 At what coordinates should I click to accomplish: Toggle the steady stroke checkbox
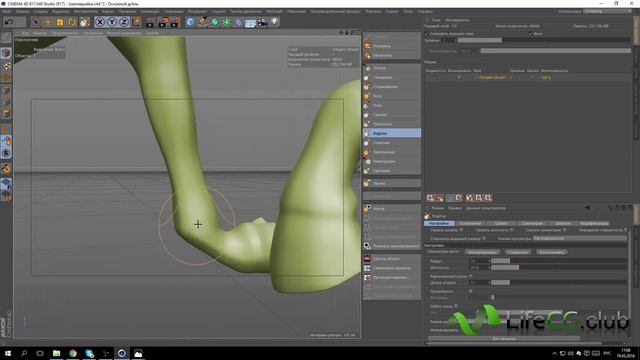click(x=471, y=276)
